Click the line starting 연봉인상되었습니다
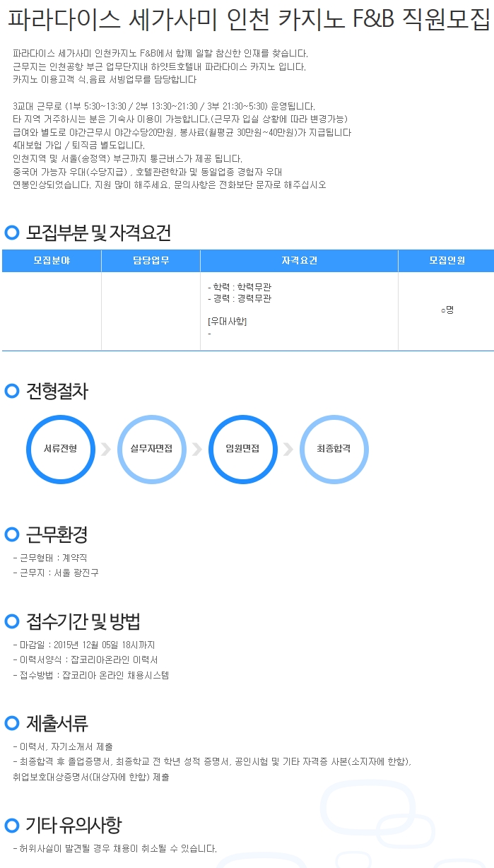 [x=170, y=185]
